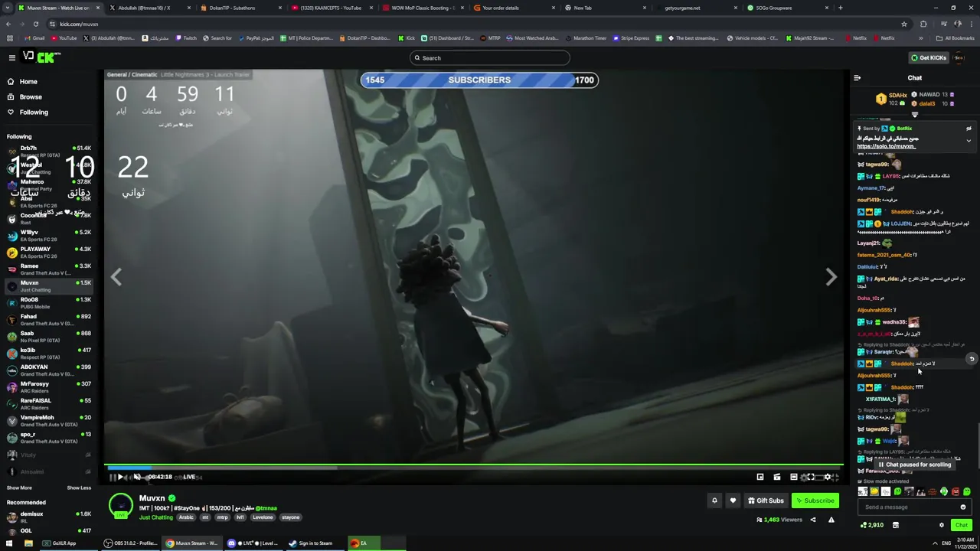Open Drb7h channel in Following list
980x551 pixels.
(x=50, y=151)
